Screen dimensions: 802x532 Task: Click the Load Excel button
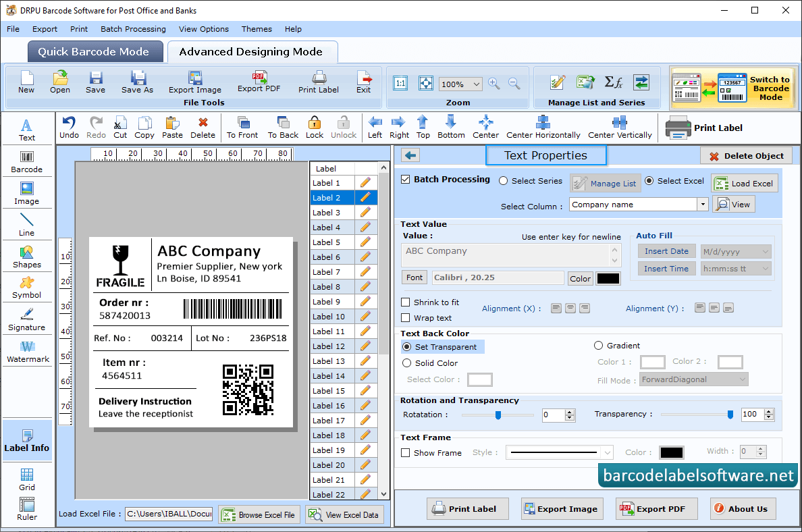745,183
